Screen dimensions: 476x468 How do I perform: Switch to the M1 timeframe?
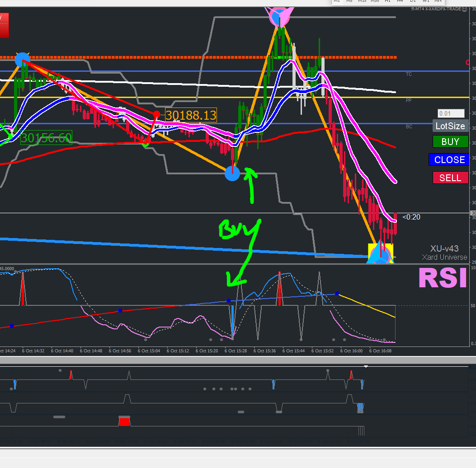[337, 1]
